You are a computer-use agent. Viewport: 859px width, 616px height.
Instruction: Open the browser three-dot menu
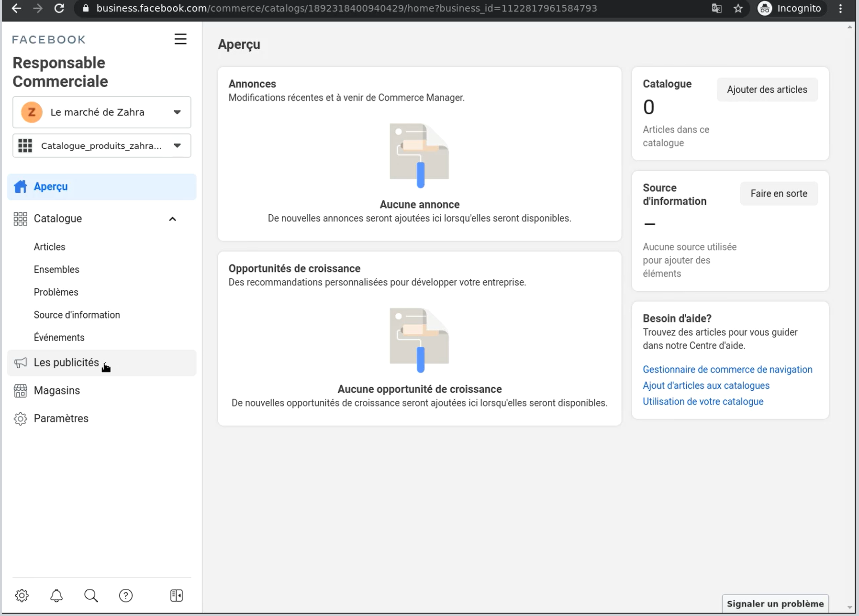click(x=840, y=8)
